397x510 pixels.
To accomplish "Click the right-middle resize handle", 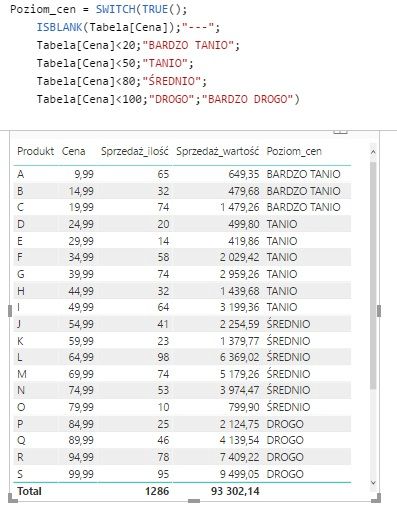I will pos(379,311).
